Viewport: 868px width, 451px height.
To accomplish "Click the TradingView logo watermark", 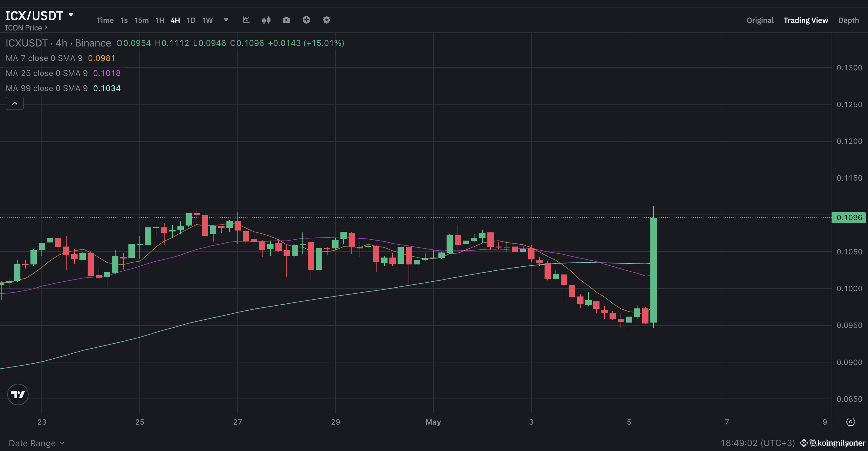I will point(18,394).
